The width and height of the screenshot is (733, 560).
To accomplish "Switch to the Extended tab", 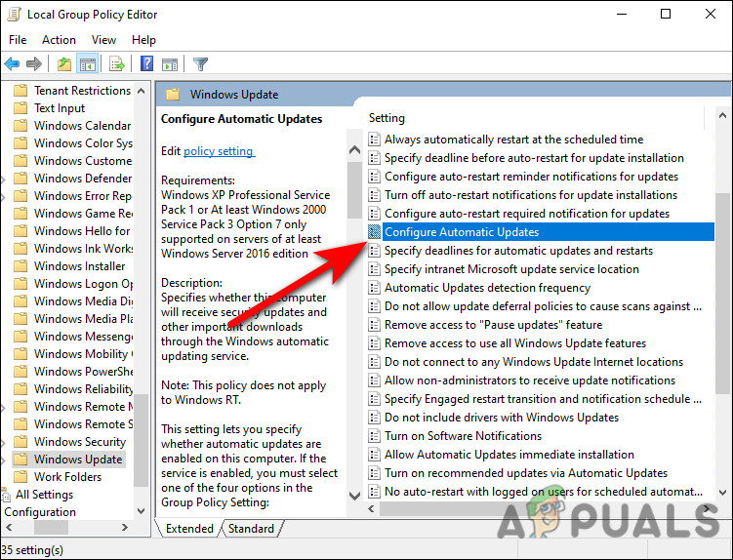I will pos(189,528).
